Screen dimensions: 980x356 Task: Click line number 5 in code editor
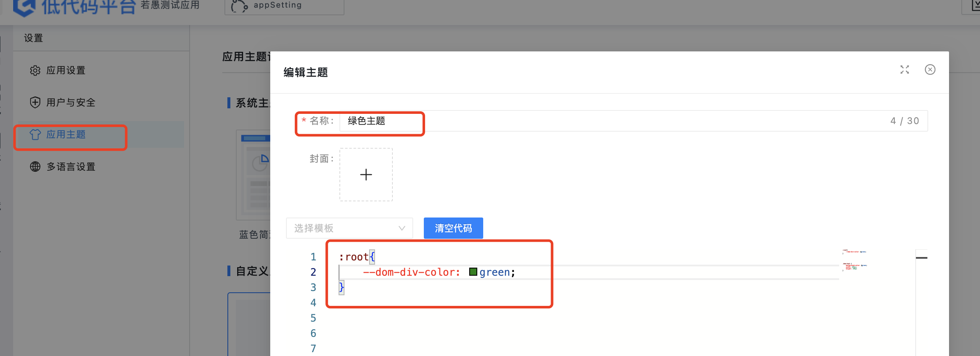click(x=313, y=318)
